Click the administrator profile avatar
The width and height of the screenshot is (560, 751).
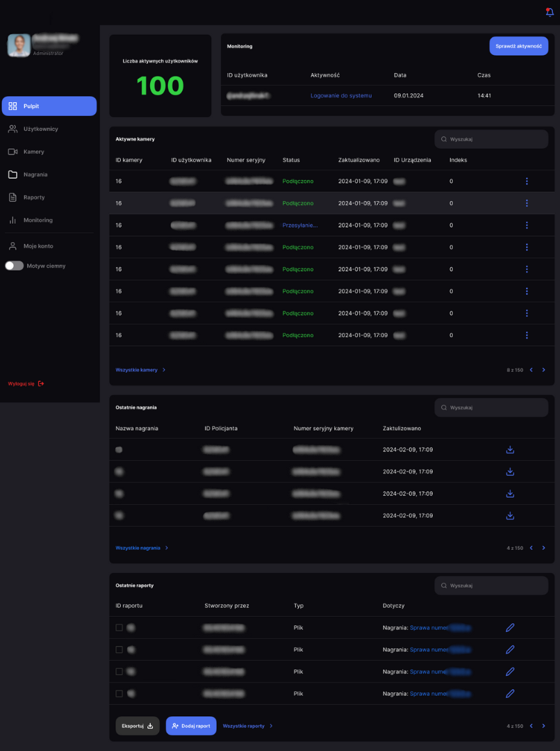[19, 45]
